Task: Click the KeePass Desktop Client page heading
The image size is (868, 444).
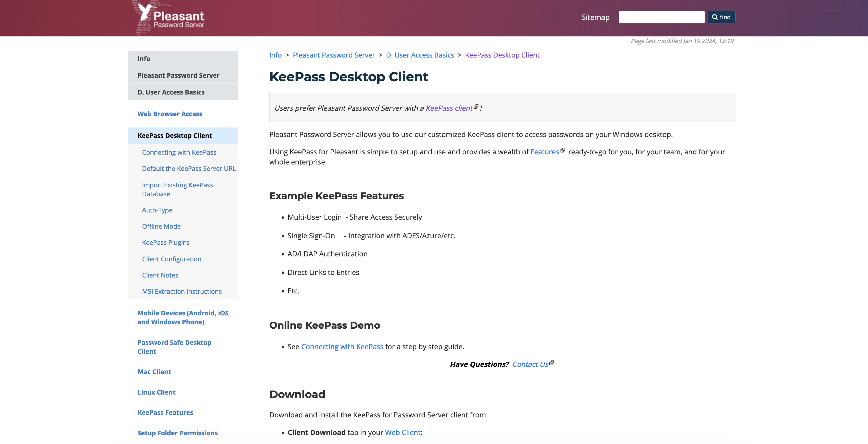Action: 348,77
